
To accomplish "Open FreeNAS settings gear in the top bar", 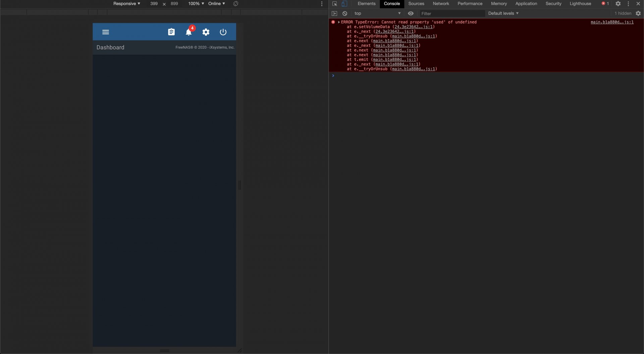I will pyautogui.click(x=206, y=32).
